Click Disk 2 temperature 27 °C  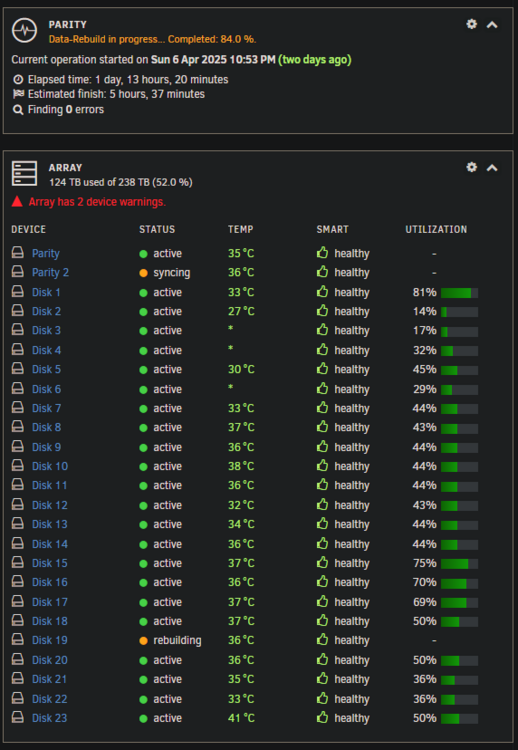[242, 311]
